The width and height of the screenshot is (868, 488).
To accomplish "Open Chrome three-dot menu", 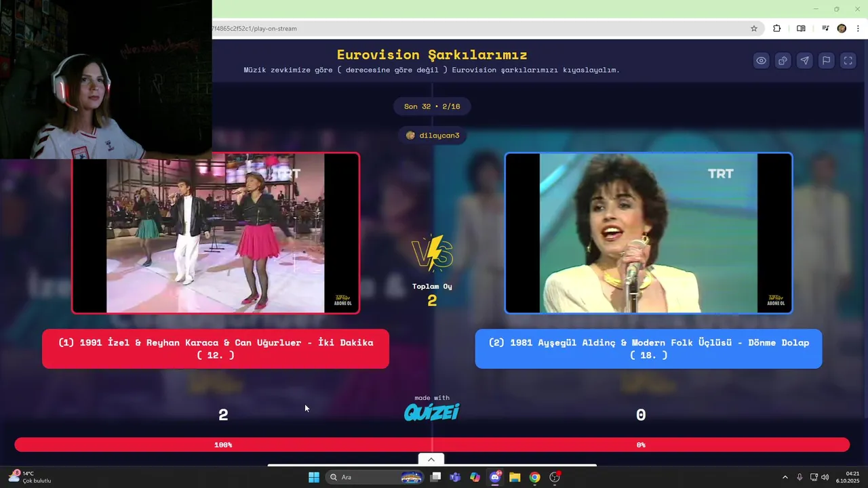I will coord(858,28).
